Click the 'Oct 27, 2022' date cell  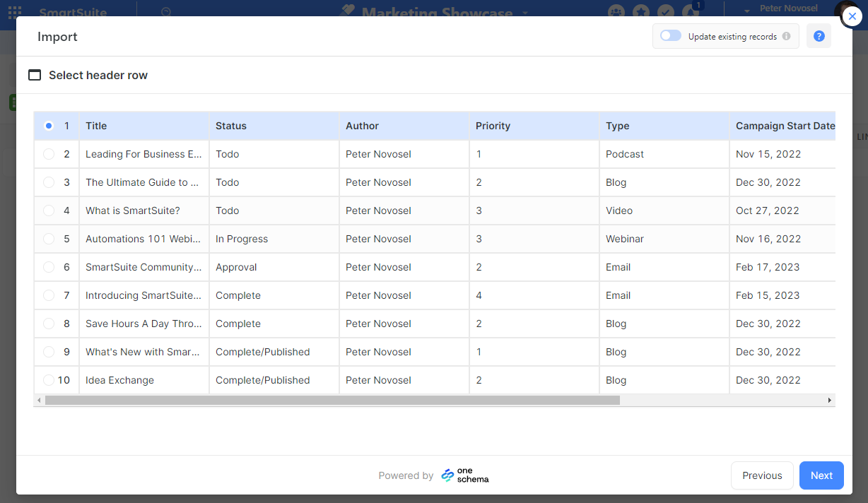click(783, 211)
